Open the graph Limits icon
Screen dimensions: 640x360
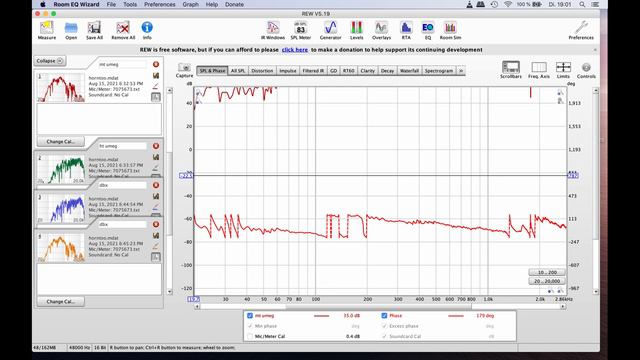563,67
